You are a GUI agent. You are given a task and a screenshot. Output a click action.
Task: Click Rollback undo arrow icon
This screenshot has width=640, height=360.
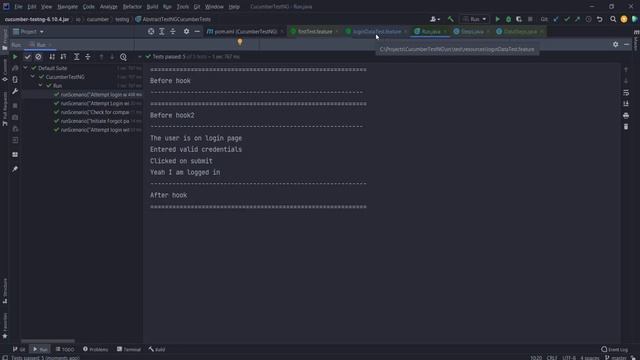(x=600, y=19)
